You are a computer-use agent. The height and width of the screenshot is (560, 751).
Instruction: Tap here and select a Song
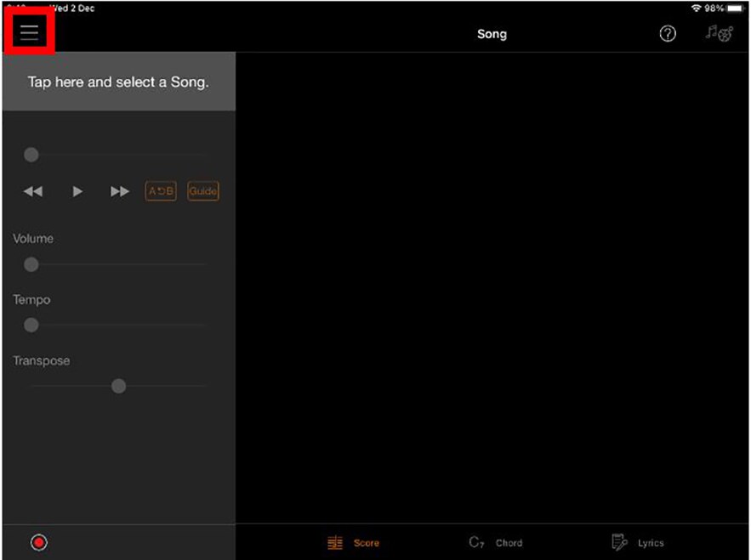[118, 82]
